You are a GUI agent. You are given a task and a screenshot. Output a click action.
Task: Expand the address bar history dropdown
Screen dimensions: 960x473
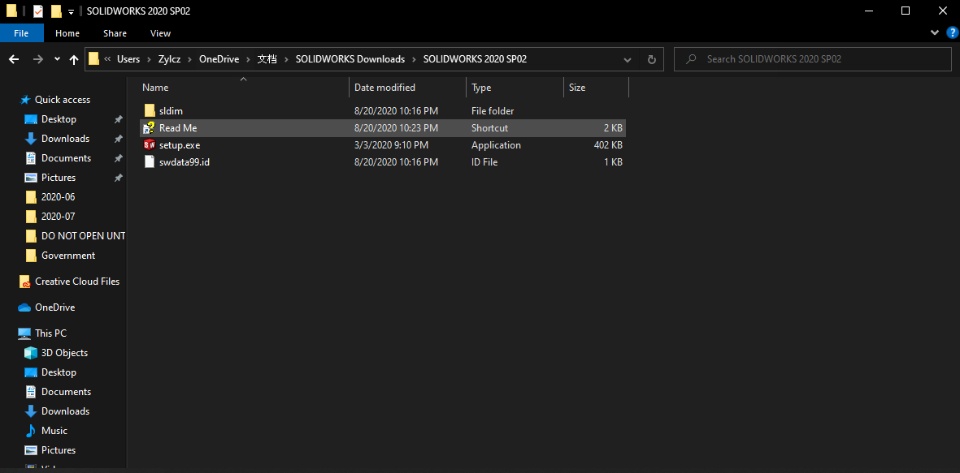pos(627,59)
